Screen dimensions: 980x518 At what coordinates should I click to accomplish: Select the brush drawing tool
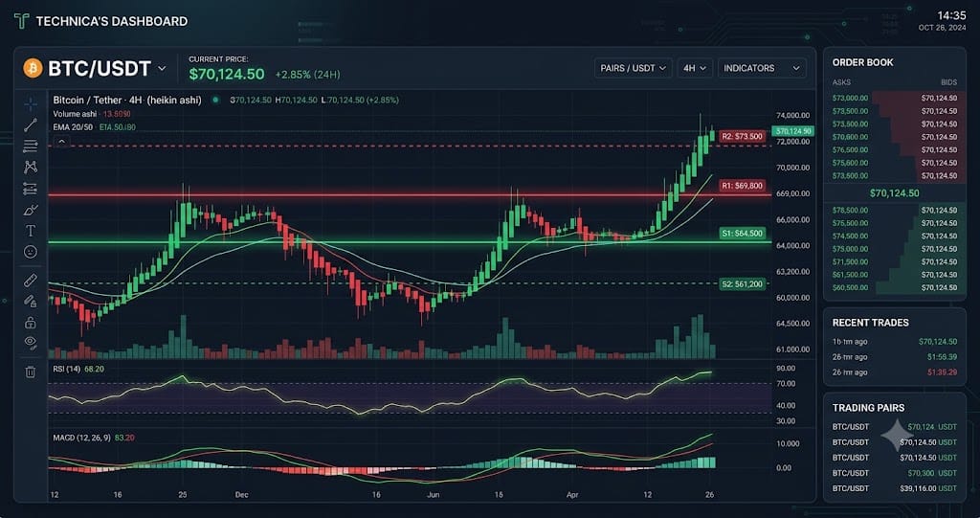[x=30, y=210]
